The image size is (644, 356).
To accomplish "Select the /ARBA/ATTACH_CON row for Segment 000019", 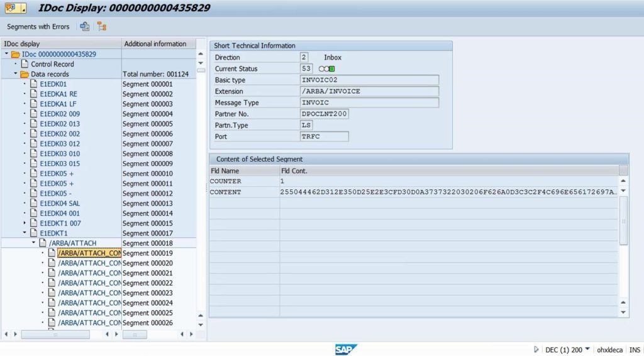I will pos(89,253).
